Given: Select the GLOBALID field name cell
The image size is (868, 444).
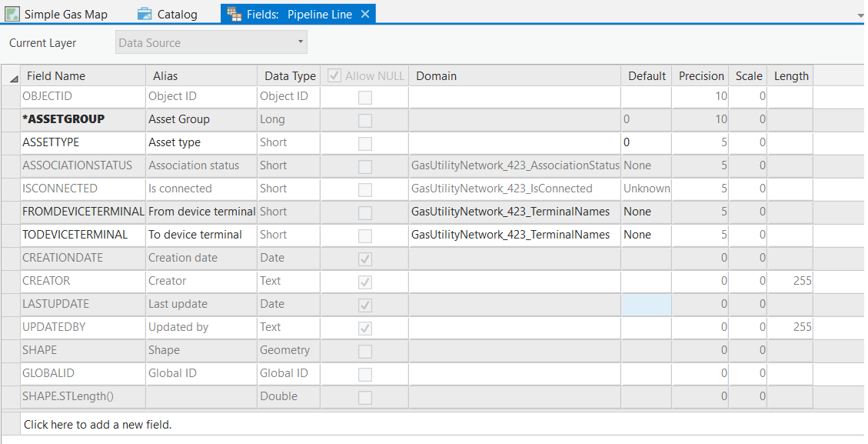Looking at the screenshot, I should click(83, 373).
